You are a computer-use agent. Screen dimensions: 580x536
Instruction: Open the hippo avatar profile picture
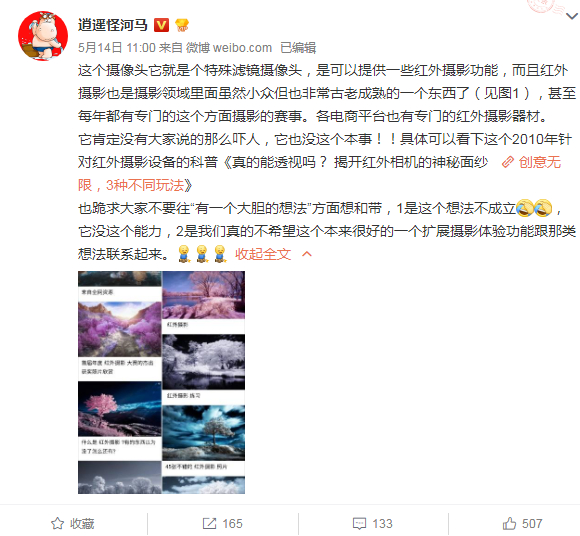tap(43, 36)
